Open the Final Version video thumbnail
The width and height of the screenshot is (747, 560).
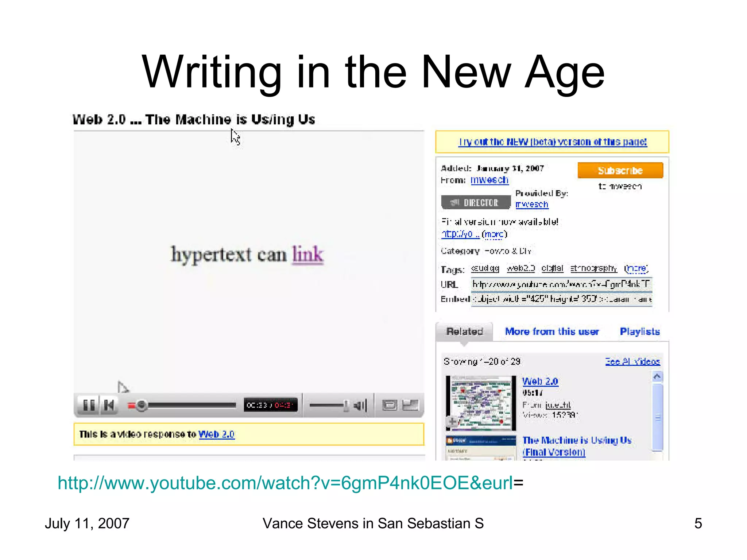click(481, 448)
